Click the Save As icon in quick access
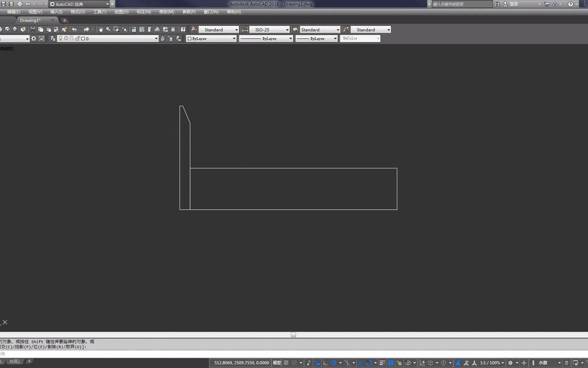The image size is (588, 368). [11, 4]
